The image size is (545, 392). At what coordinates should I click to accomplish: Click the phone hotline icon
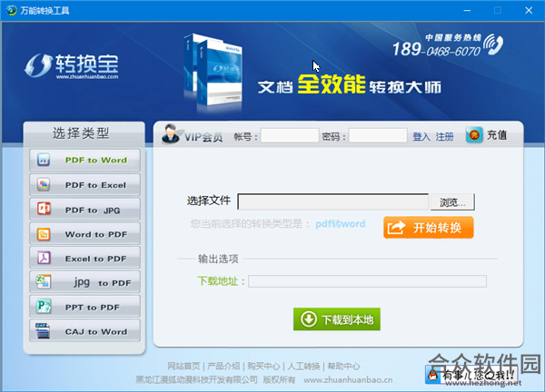[493, 44]
